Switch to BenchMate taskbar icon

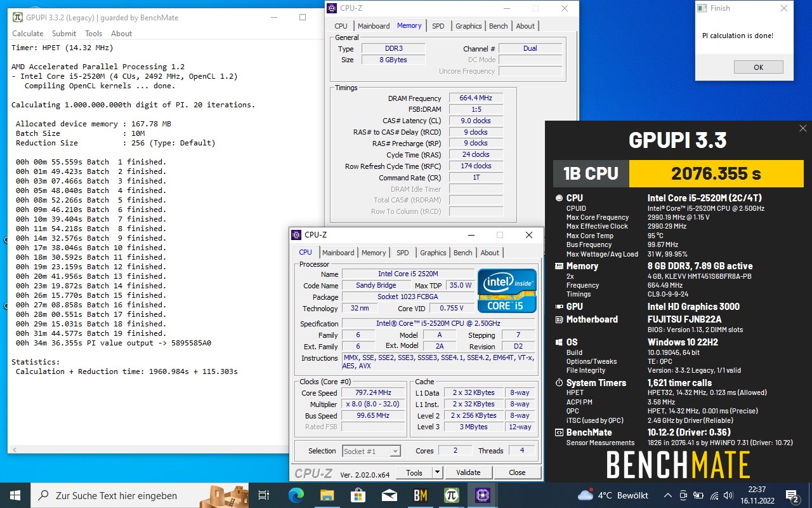420,495
